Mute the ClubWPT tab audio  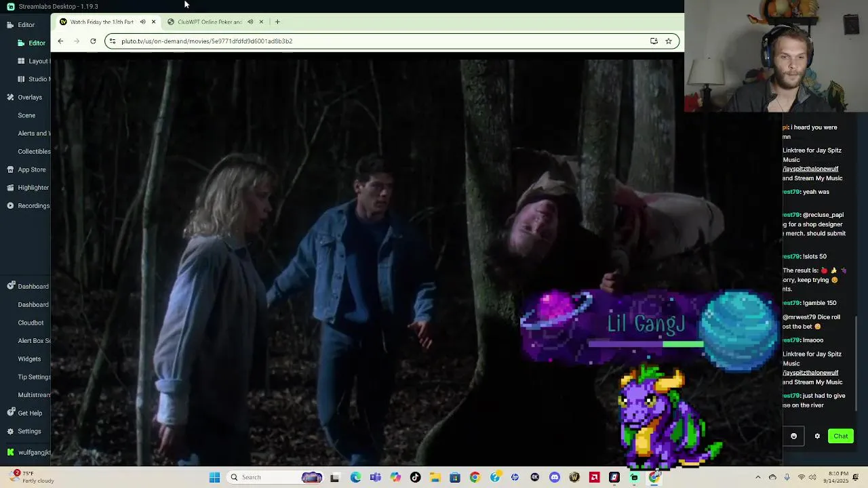tap(250, 22)
